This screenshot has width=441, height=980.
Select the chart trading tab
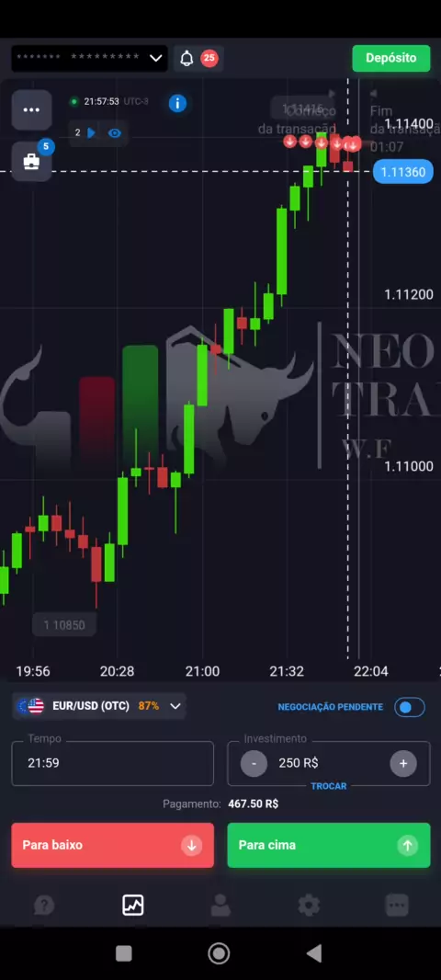click(x=132, y=905)
